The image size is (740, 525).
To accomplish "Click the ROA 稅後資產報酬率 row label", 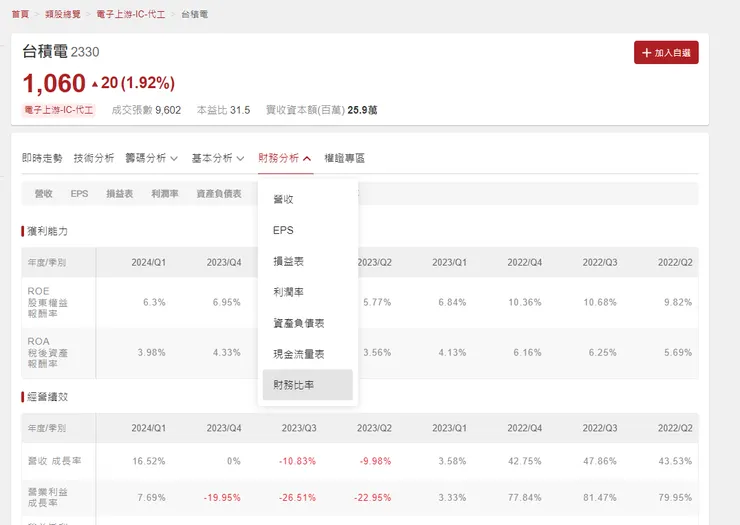I will pyautogui.click(x=48, y=352).
